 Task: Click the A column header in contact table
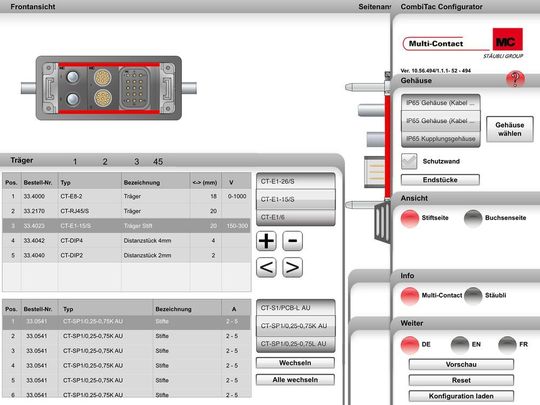pyautogui.click(x=234, y=309)
